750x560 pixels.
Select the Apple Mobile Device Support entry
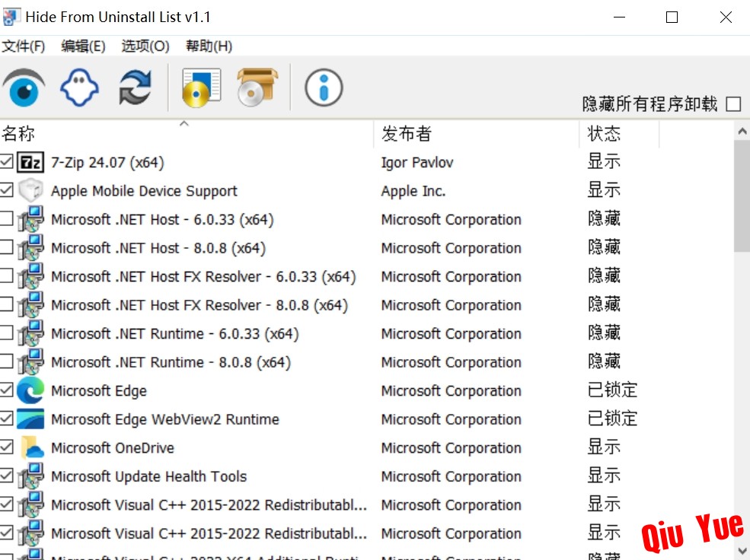(x=144, y=191)
